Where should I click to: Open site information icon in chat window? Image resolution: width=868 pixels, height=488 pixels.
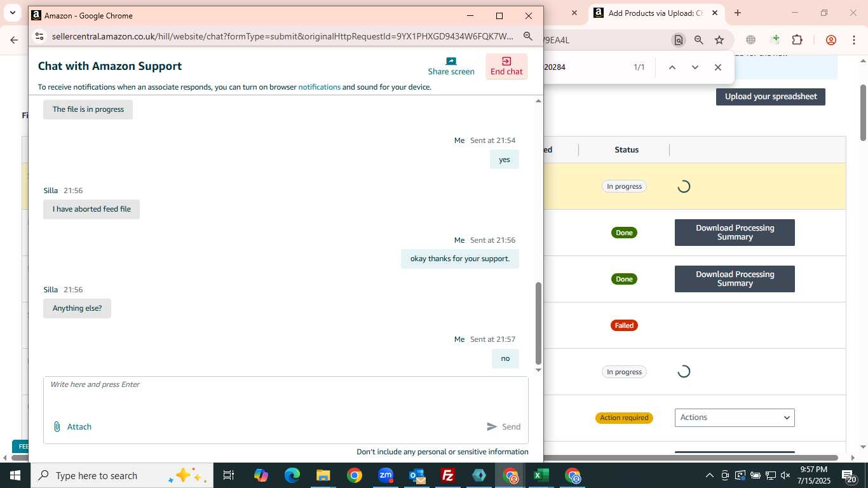pos(39,36)
